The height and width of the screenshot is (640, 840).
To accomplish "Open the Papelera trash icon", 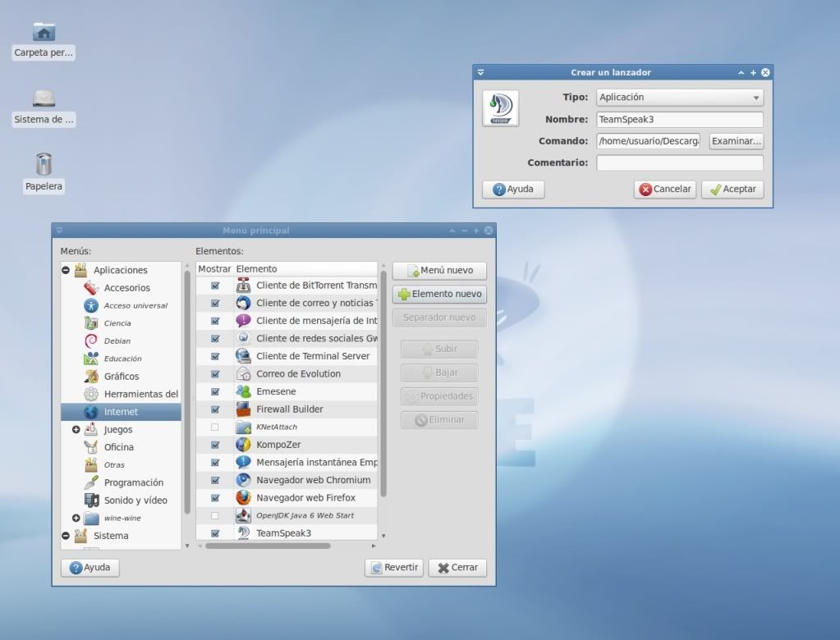I will pyautogui.click(x=44, y=164).
